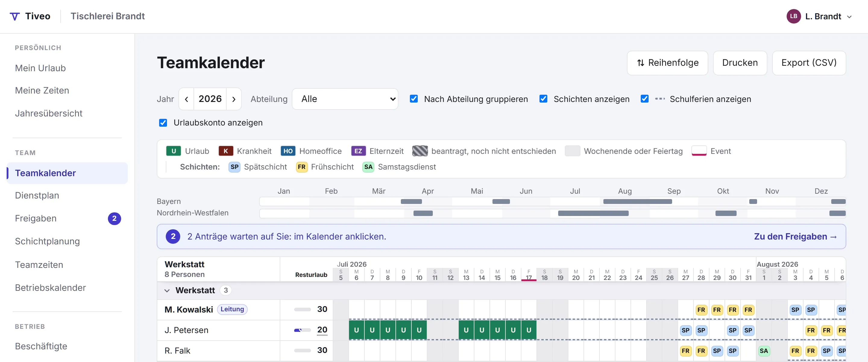Image resolution: width=868 pixels, height=362 pixels.
Task: Click the FR Frühschicht legend icon
Action: (302, 167)
